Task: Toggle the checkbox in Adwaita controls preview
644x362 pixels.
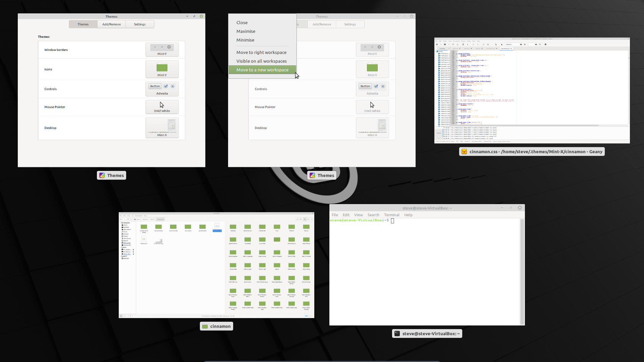Action: (x=166, y=86)
